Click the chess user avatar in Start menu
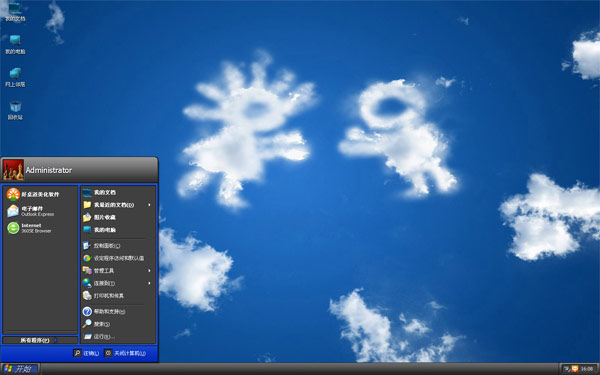The width and height of the screenshot is (600, 375). (13, 170)
